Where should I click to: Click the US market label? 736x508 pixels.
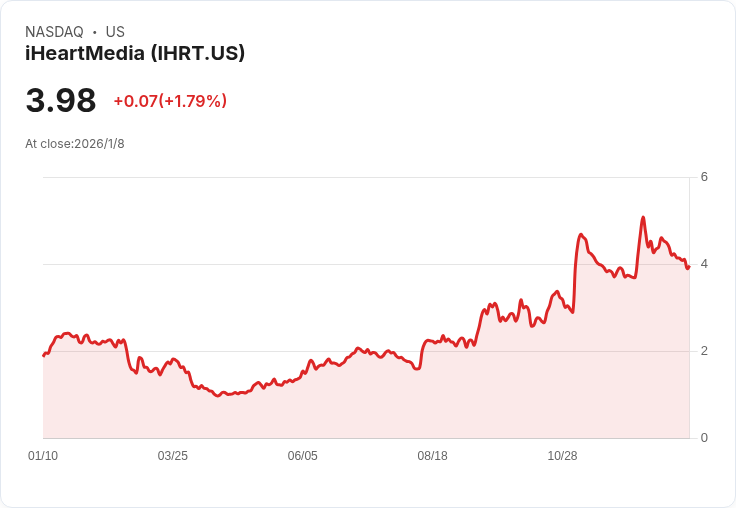click(x=115, y=32)
